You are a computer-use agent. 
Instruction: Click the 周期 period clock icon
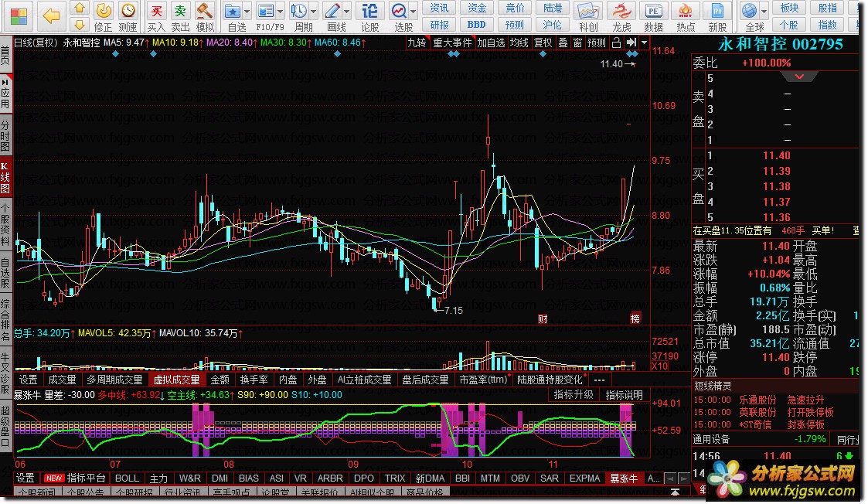coord(299,11)
